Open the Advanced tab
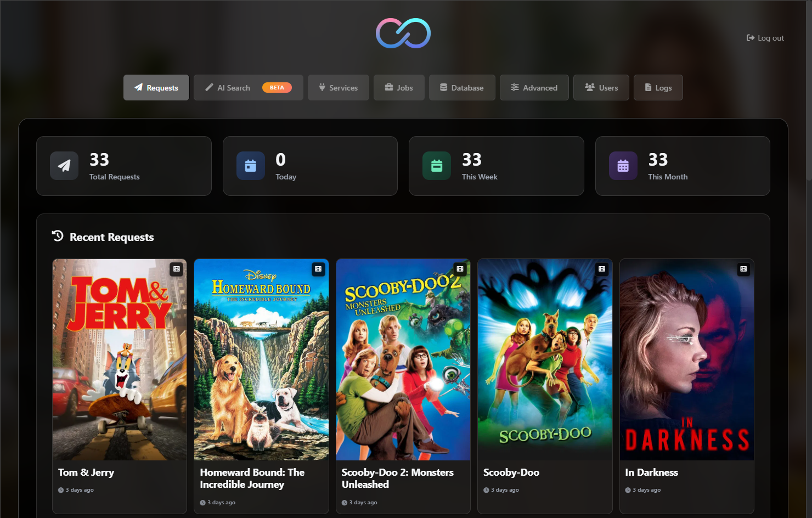 (534, 88)
